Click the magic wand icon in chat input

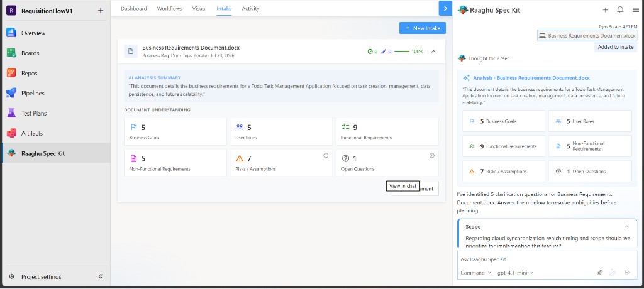tap(613, 273)
